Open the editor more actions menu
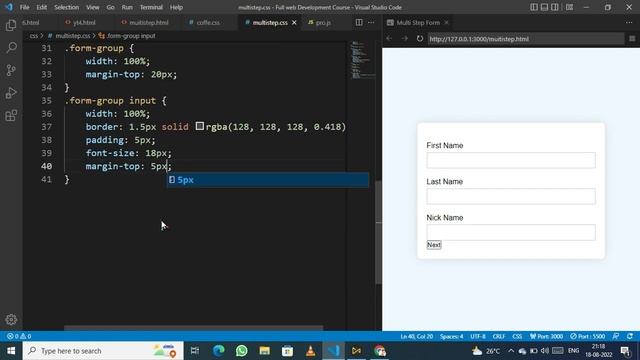 371,22
